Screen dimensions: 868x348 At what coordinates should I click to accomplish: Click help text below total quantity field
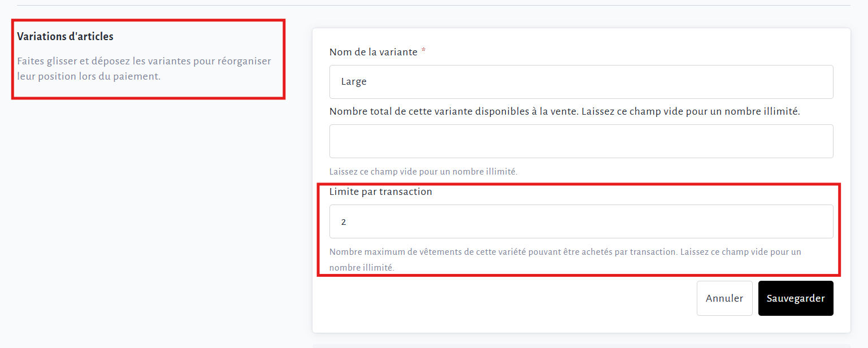423,171
